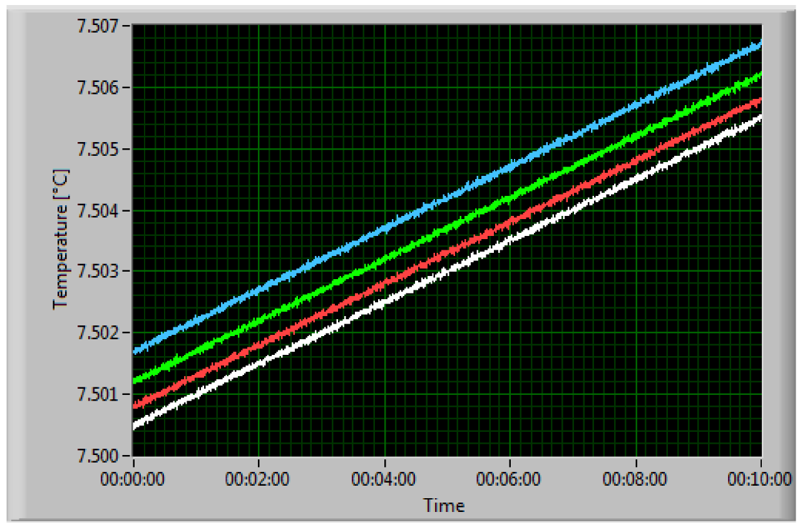
Task: Select the blue temperature trace
Action: 447,198
